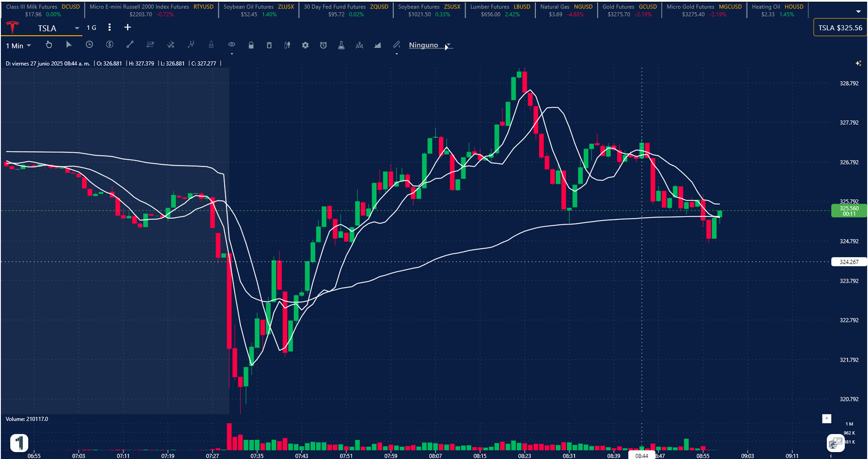Image resolution: width=868 pixels, height=459 pixels.
Task: Click the flask studies icon
Action: 341,45
